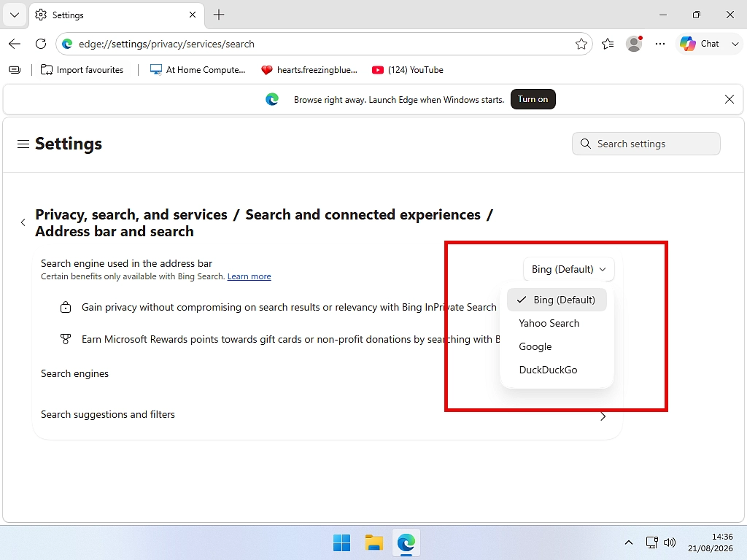Open Search and connected experiences breadcrumb

363,215
